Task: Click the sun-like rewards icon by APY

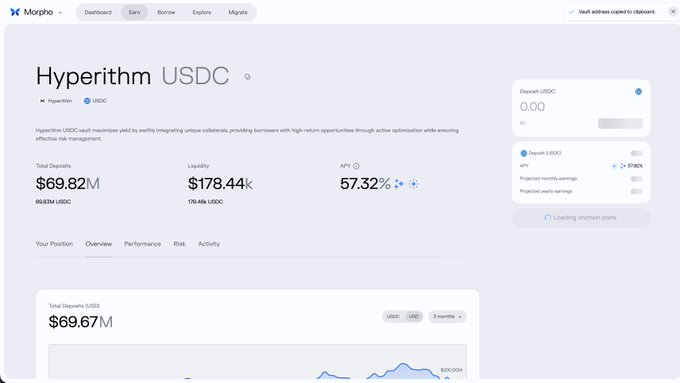Action: coord(414,184)
